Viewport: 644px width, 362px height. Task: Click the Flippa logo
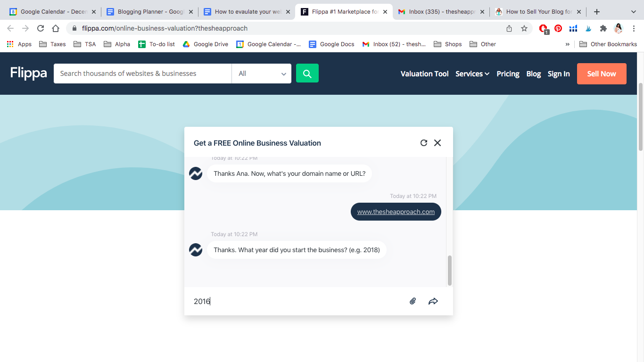pyautogui.click(x=29, y=73)
